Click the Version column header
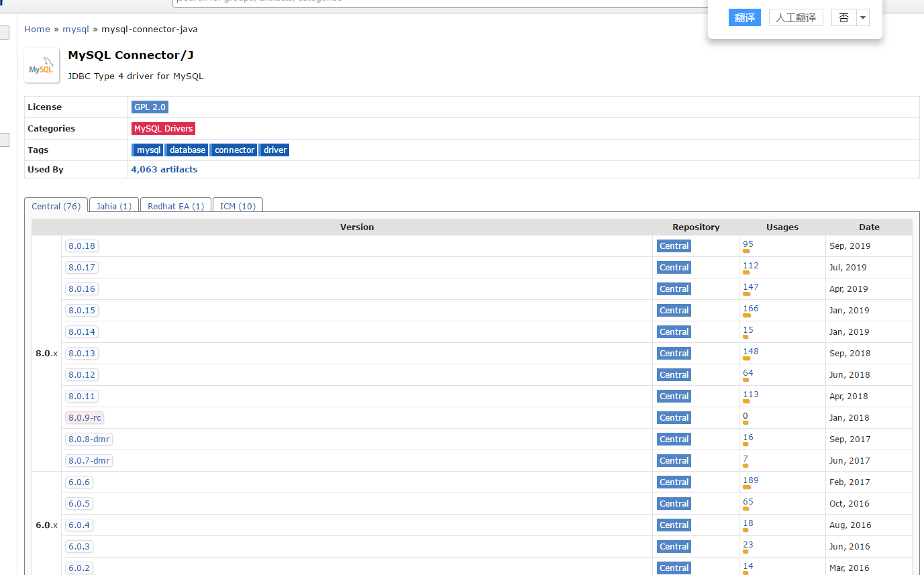924x575 pixels. coord(357,227)
